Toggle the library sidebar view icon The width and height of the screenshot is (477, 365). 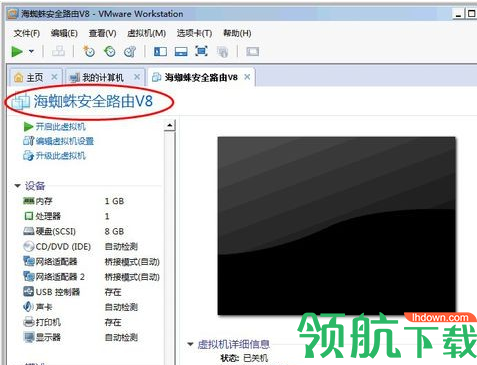[160, 51]
